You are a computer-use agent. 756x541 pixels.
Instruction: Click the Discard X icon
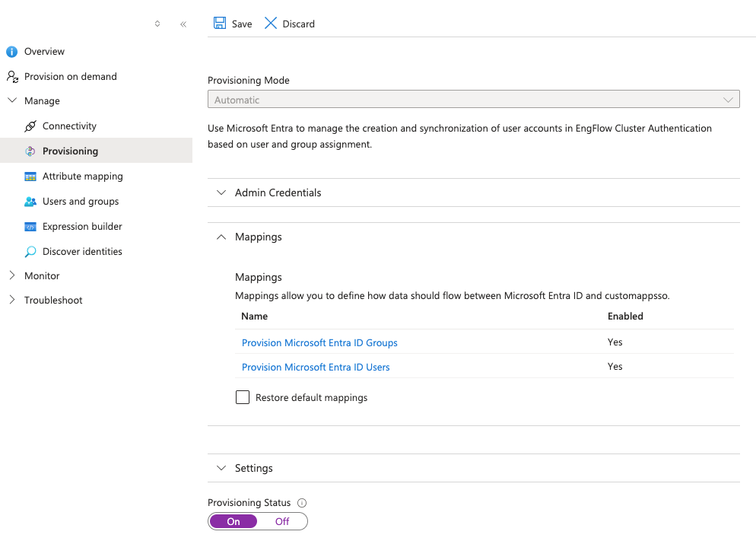coord(271,23)
